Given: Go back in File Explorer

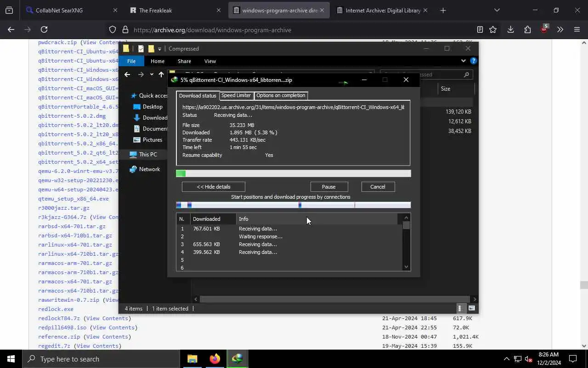Looking at the screenshot, I should [x=127, y=74].
